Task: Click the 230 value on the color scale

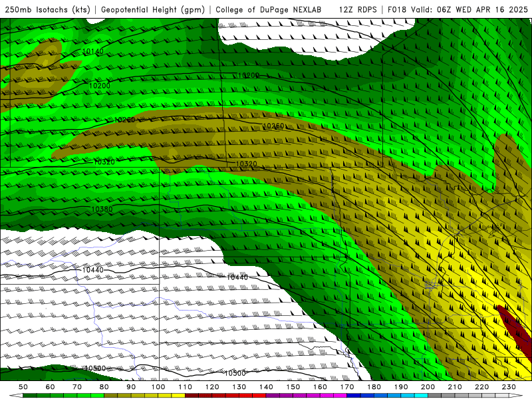Action: 509,387
